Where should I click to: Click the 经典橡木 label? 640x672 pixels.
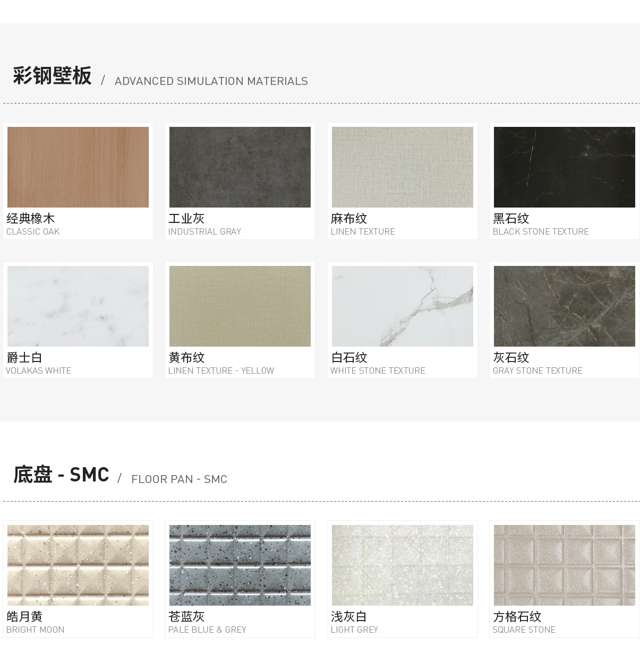coord(31,219)
